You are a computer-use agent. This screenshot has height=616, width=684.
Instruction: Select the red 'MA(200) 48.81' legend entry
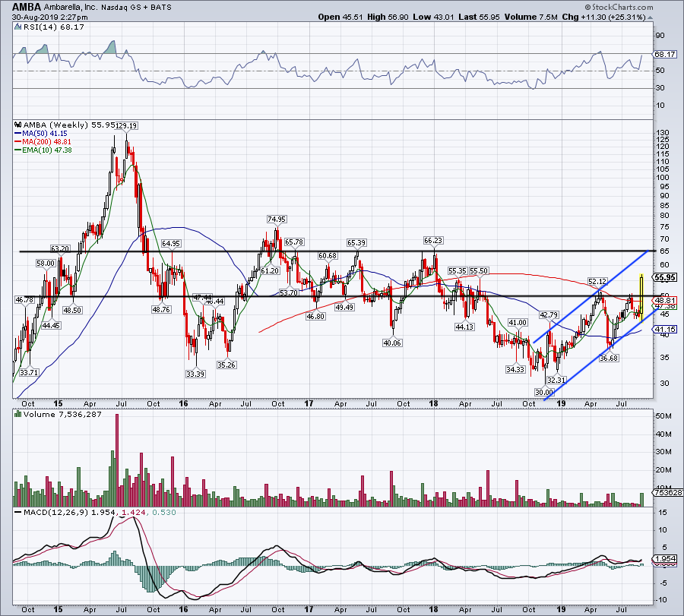click(43, 142)
